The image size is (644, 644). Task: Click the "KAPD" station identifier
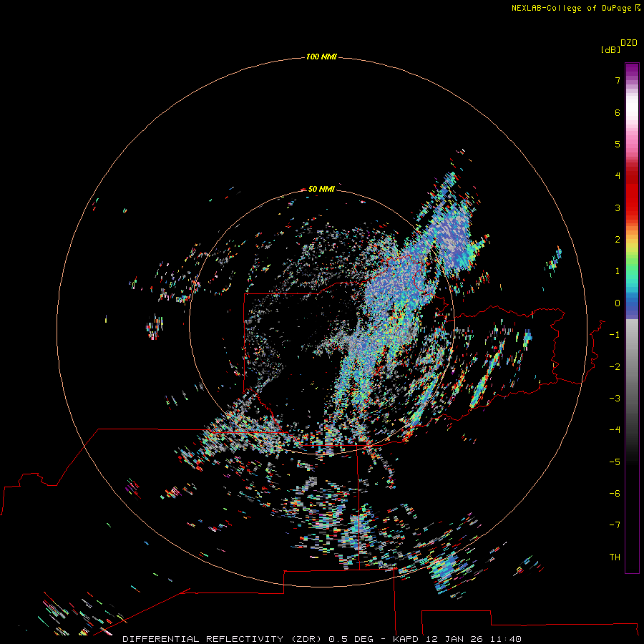tap(406, 639)
